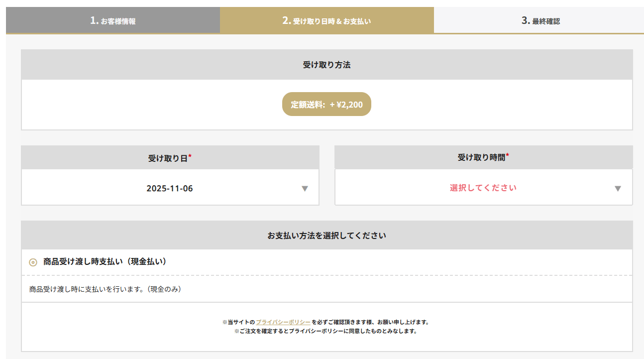644x359 pixels.
Task: Open the 受け取り日 date dropdown showing 2025-11-06
Action: (170, 188)
